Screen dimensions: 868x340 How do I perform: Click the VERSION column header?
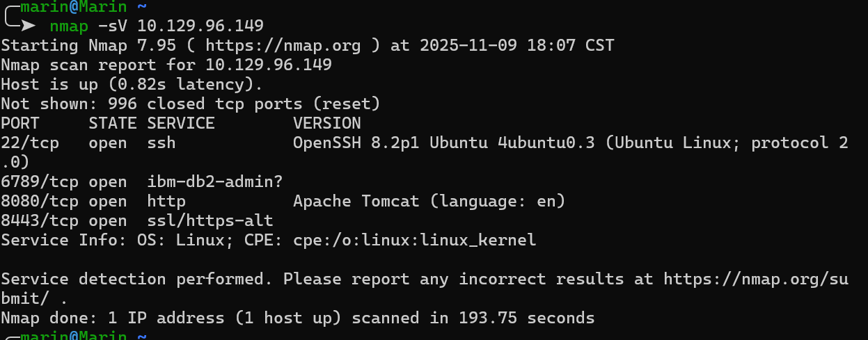pyautogui.click(x=327, y=124)
